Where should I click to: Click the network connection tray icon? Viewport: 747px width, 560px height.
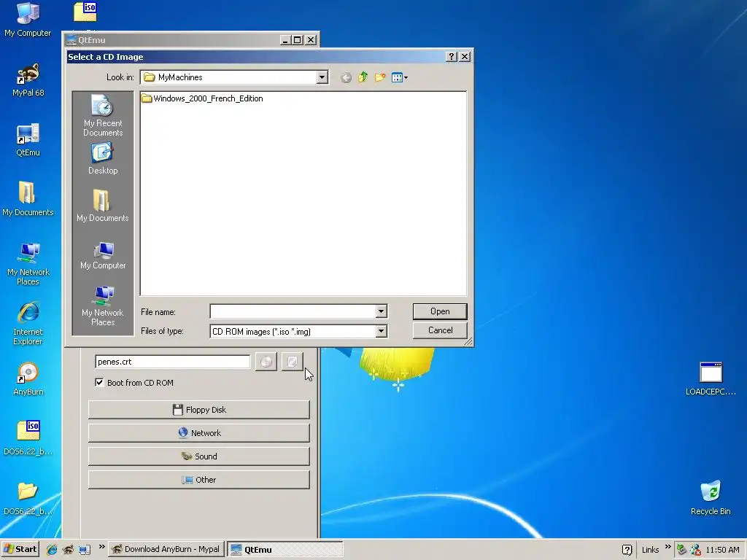coord(695,550)
